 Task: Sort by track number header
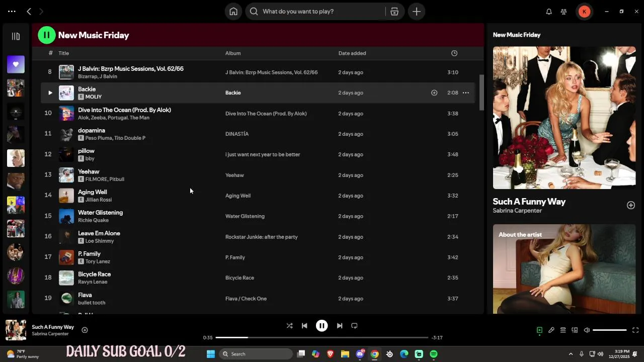coord(50,53)
